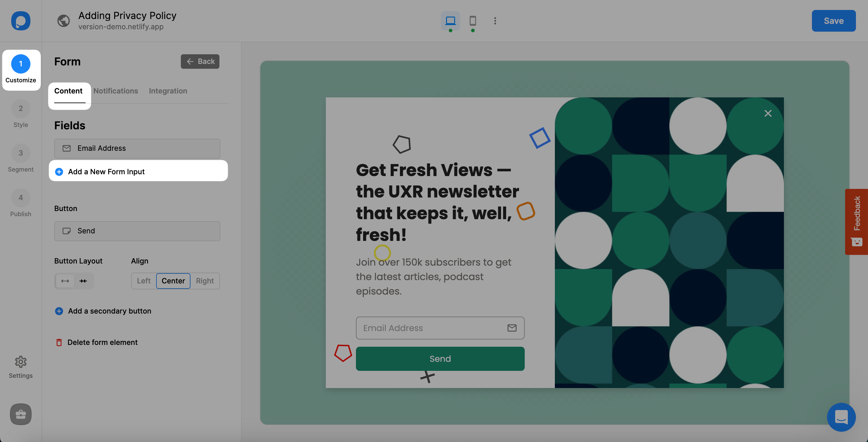
Task: Click the desktop preview icon
Action: pyautogui.click(x=451, y=20)
